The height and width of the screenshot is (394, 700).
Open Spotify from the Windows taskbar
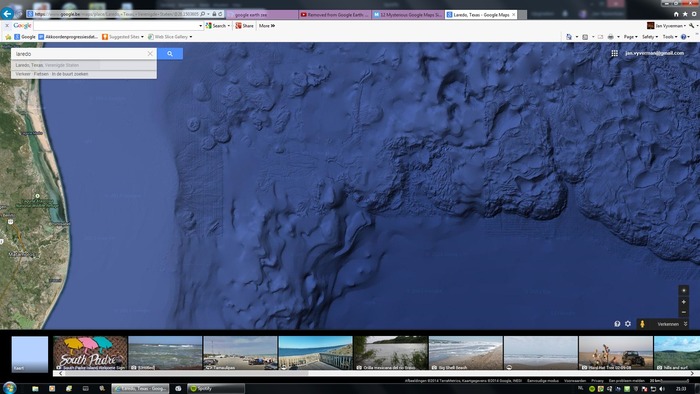click(216, 389)
